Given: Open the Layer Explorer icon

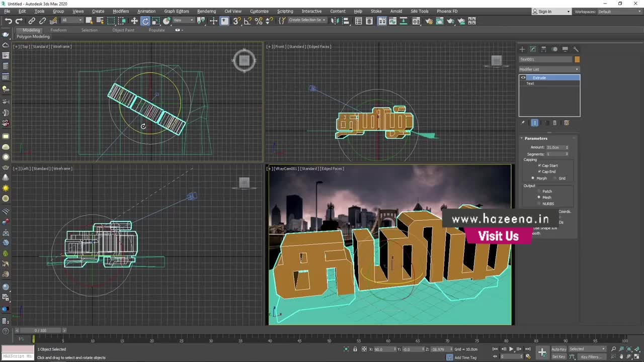Looking at the screenshot, I should click(x=369, y=21).
